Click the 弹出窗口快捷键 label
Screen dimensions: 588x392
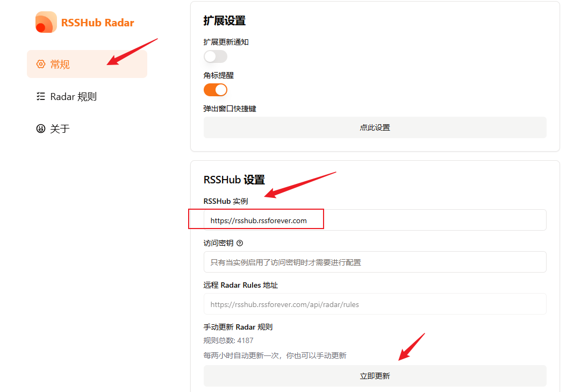click(x=230, y=109)
